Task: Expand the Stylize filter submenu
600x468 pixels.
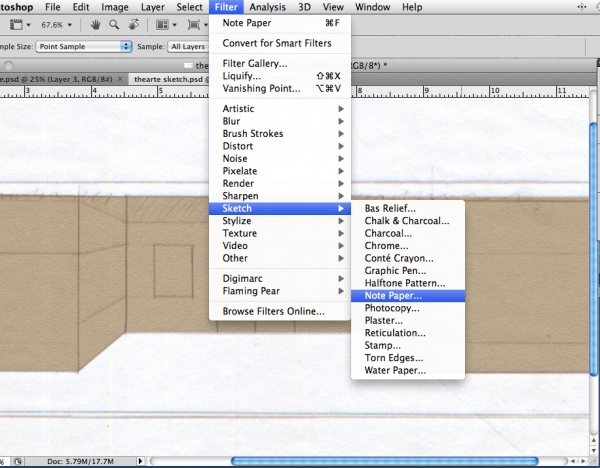Action: 280,221
